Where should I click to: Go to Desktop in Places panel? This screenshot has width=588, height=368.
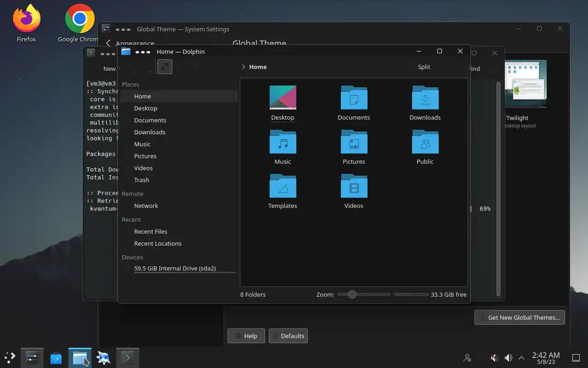(179, 108)
